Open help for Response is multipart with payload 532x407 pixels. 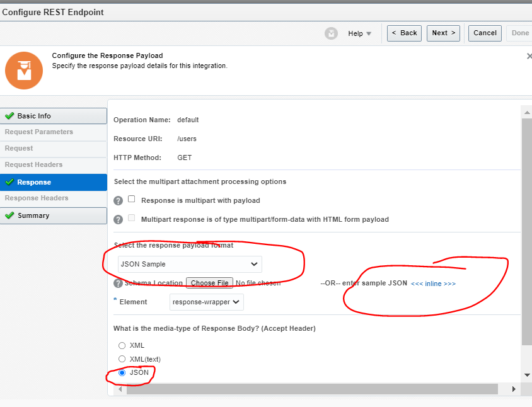[x=118, y=201]
